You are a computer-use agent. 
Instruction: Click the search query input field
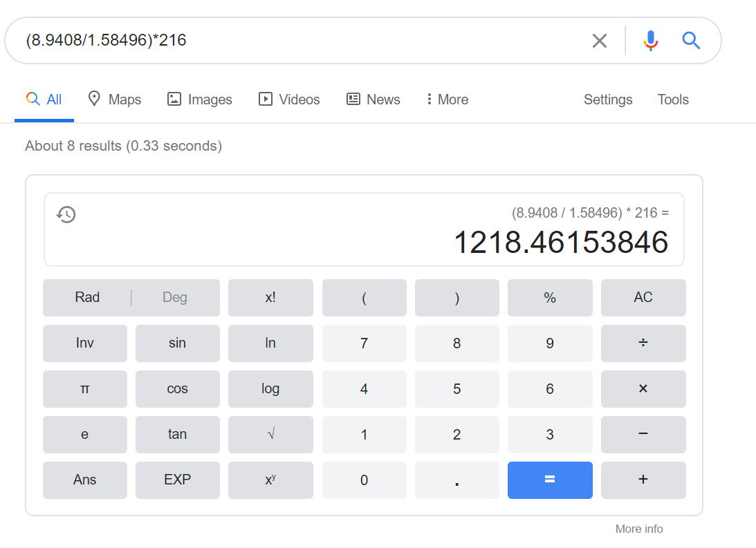click(x=297, y=41)
